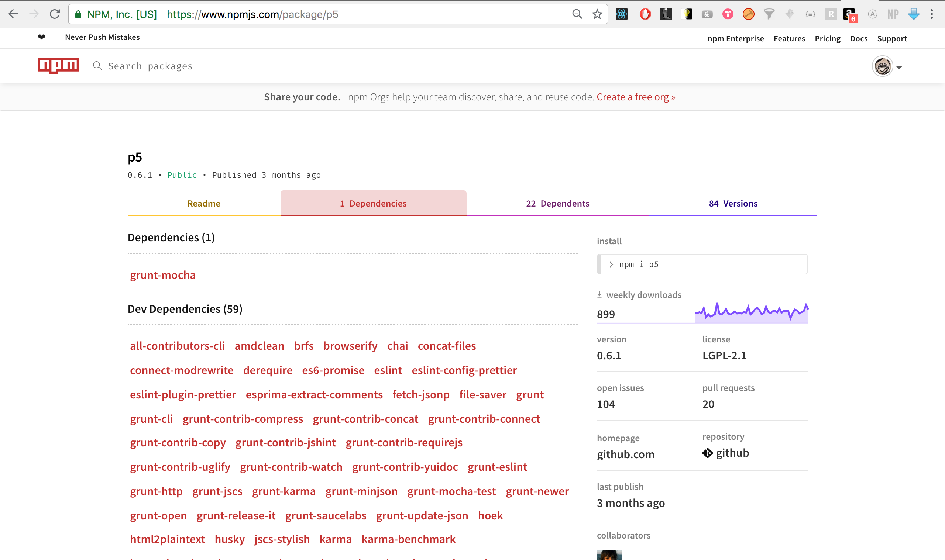Click the 104 open issues value
945x560 pixels.
(x=606, y=404)
